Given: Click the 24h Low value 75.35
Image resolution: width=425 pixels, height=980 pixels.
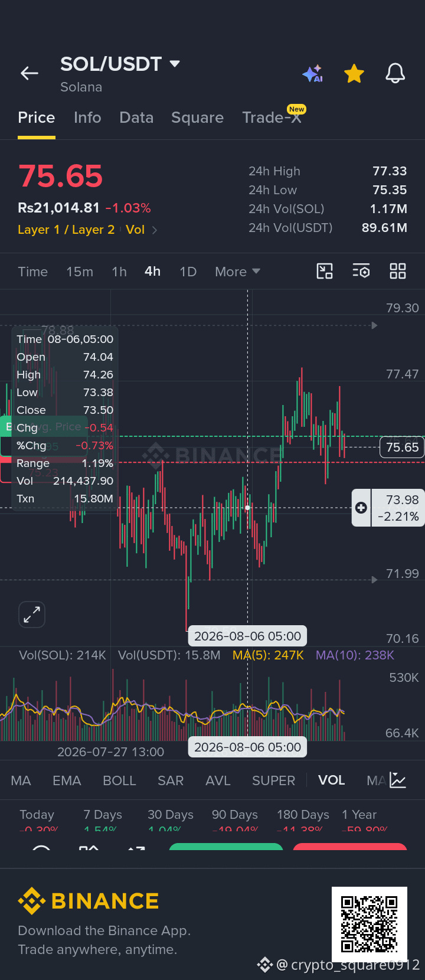Looking at the screenshot, I should pyautogui.click(x=390, y=190).
